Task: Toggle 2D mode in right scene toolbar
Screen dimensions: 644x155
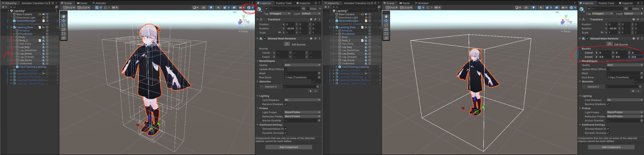Action: 526,8
